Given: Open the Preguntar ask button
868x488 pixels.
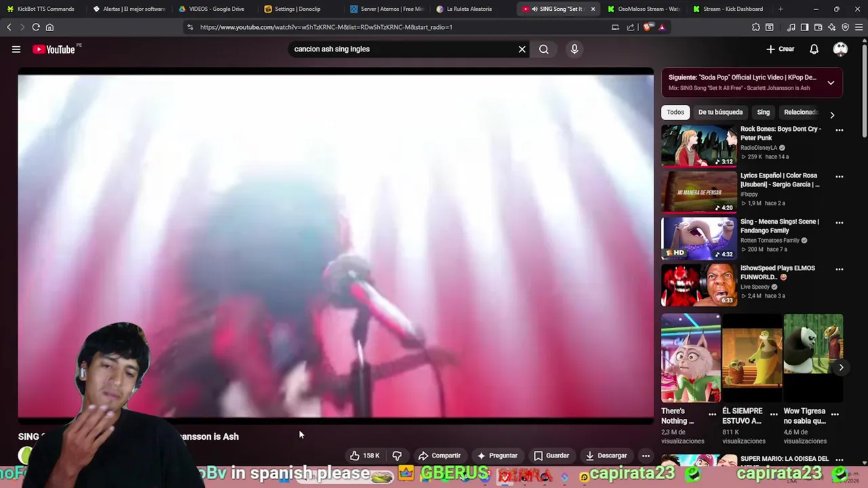Looking at the screenshot, I should coord(497,455).
